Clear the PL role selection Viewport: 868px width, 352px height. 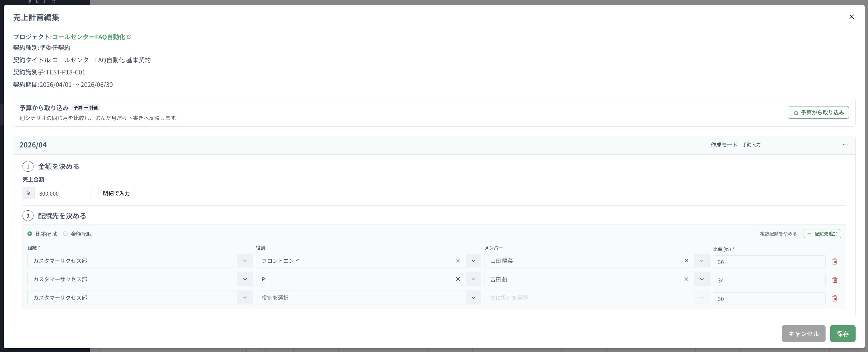click(x=458, y=279)
